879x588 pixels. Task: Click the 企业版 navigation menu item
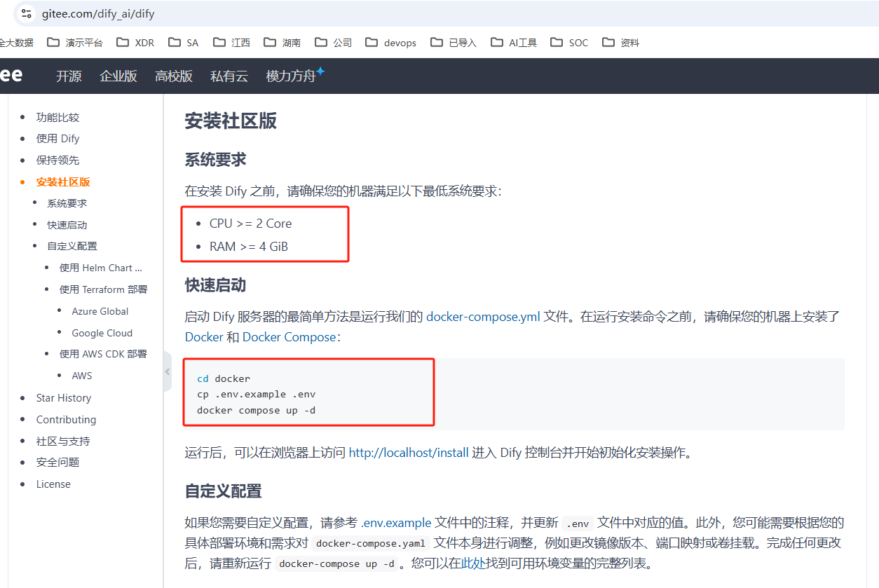coord(118,76)
